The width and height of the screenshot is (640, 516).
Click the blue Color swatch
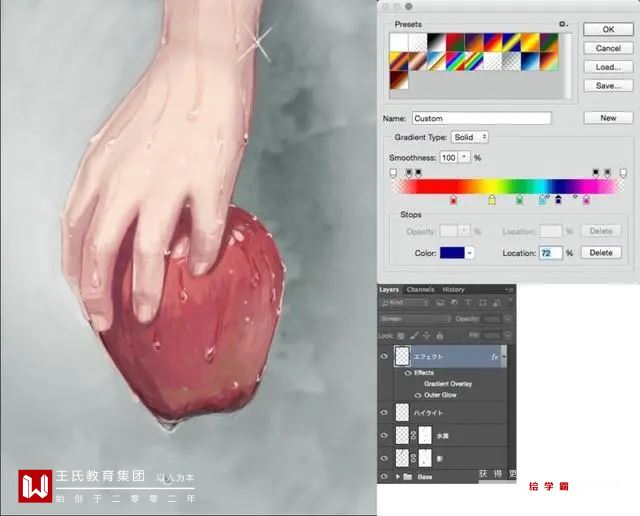point(452,253)
